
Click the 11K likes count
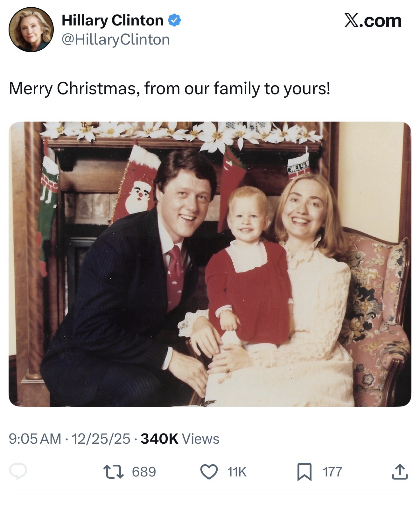(x=237, y=471)
